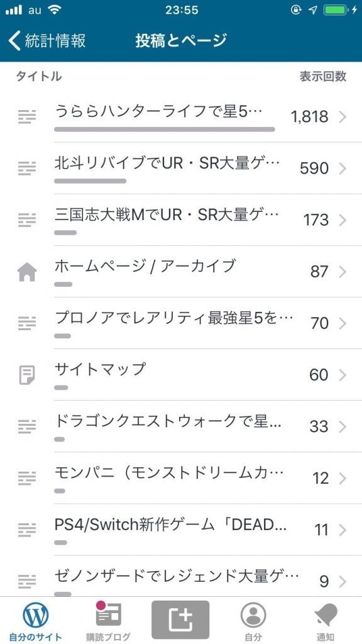Screen dimensions: 362x644
Task: Switch to the 購読ブログ tab
Action: click(x=108, y=615)
